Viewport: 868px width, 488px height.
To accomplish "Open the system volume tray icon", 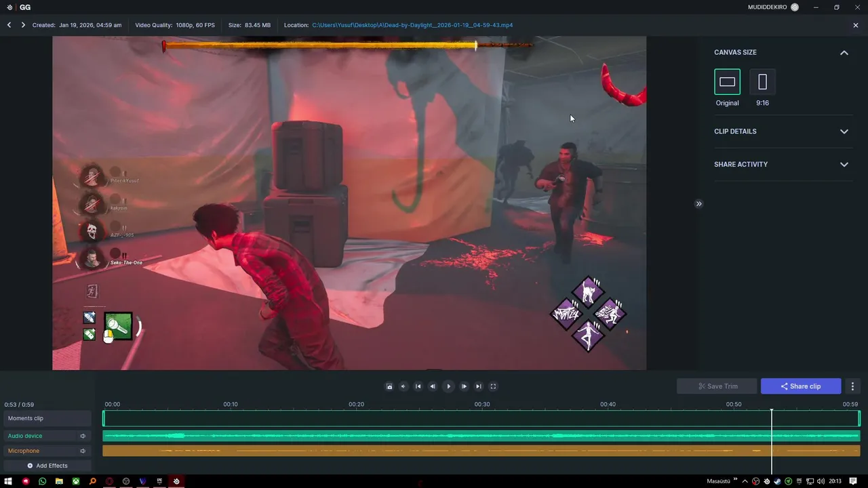I will point(821,481).
